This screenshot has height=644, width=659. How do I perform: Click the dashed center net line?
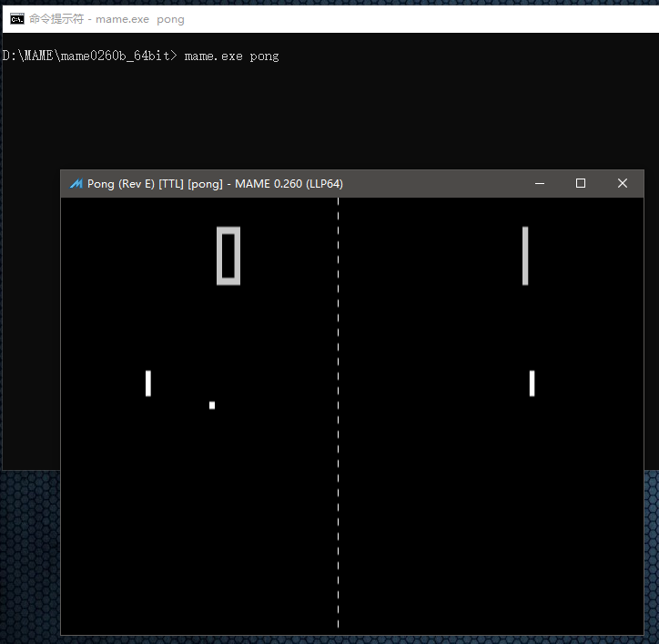point(338,413)
